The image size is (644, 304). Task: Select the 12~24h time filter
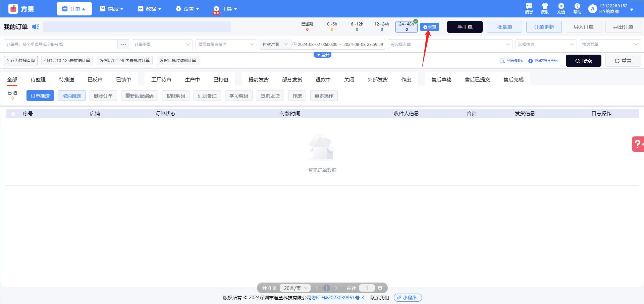click(382, 26)
